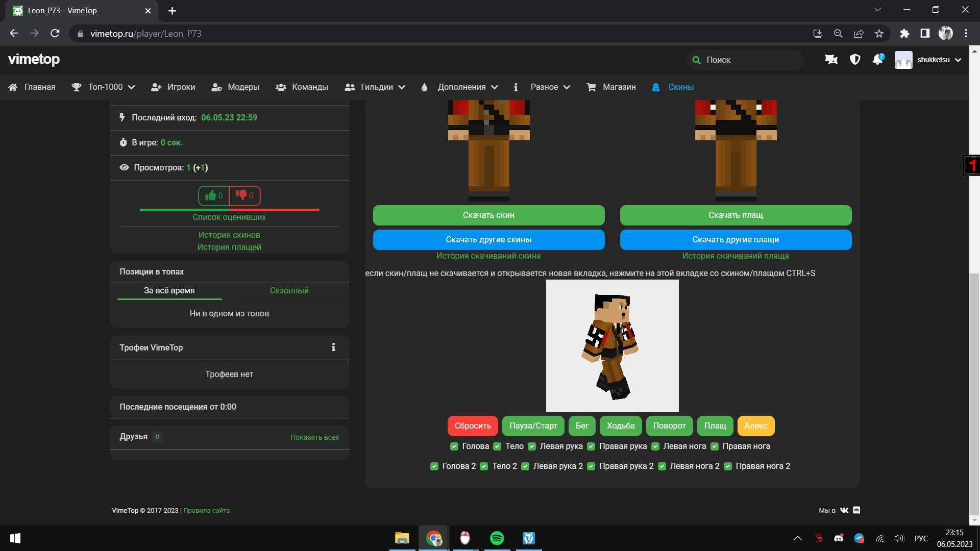Click the trophies info icon
This screenshot has height=551, width=980.
(x=333, y=347)
